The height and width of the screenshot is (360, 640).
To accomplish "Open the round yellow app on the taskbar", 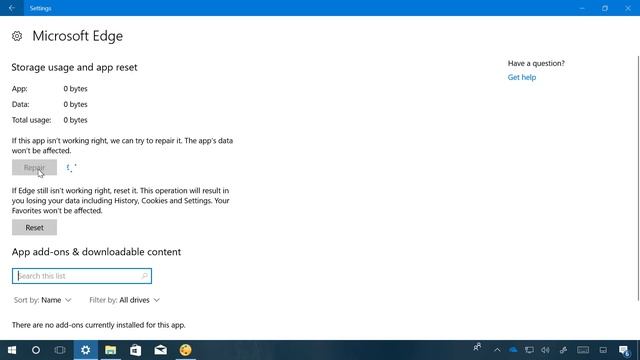I will tap(185, 350).
